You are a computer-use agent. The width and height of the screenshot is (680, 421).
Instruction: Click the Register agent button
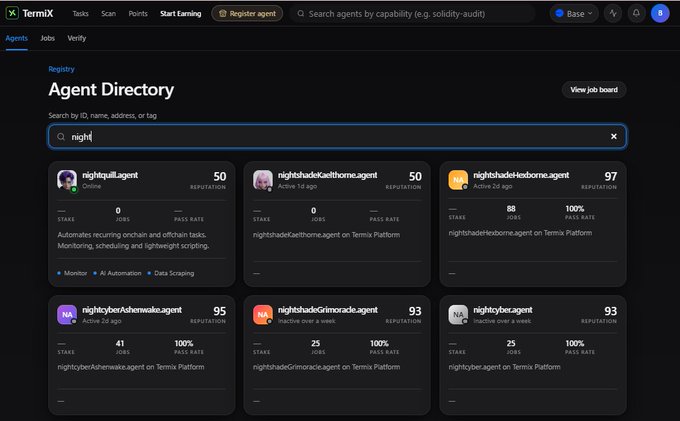[247, 13]
